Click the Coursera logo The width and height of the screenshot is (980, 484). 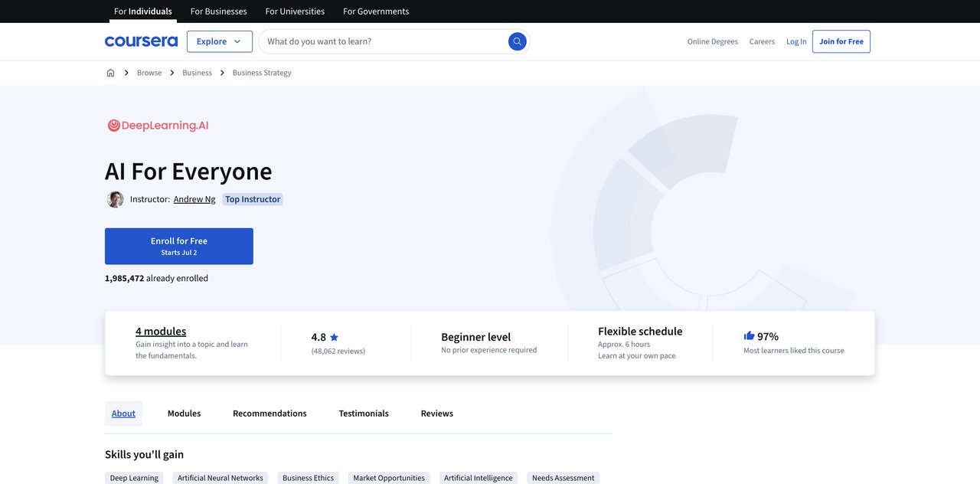(141, 41)
